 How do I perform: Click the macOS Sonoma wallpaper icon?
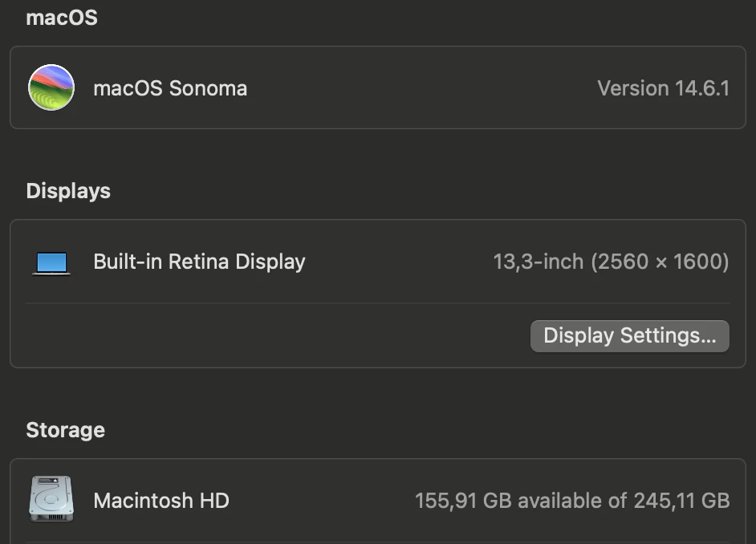51,87
